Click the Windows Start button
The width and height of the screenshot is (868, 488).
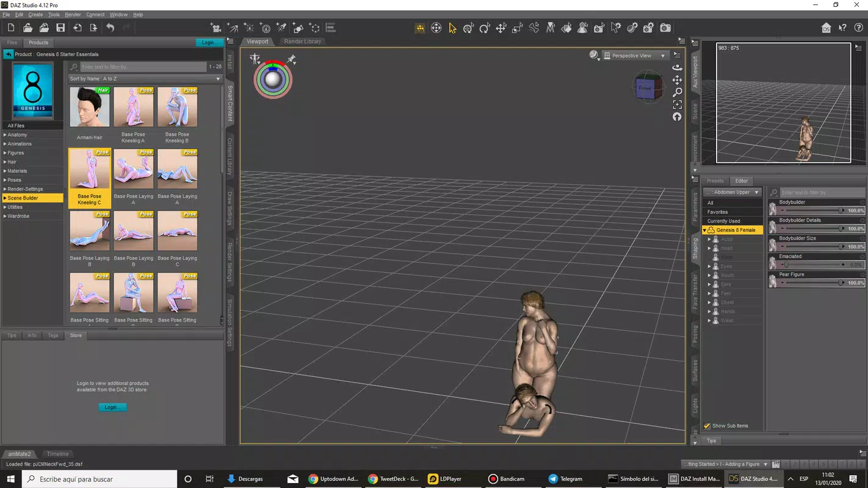10,479
